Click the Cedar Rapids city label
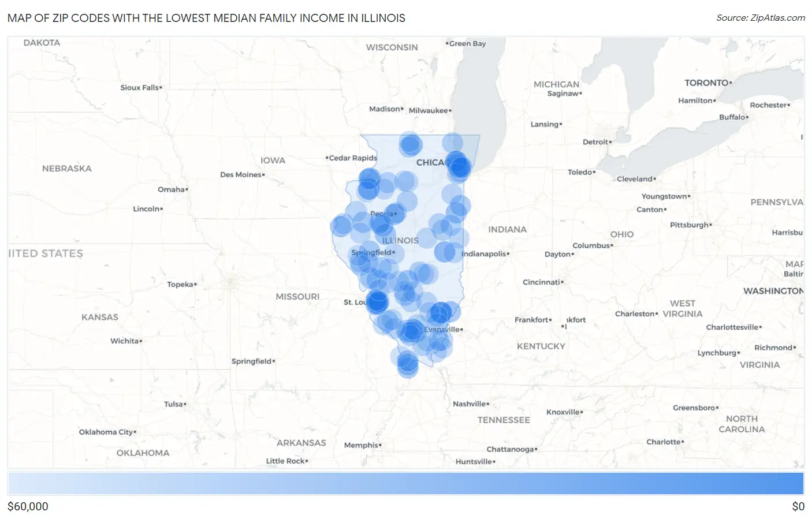 point(351,158)
